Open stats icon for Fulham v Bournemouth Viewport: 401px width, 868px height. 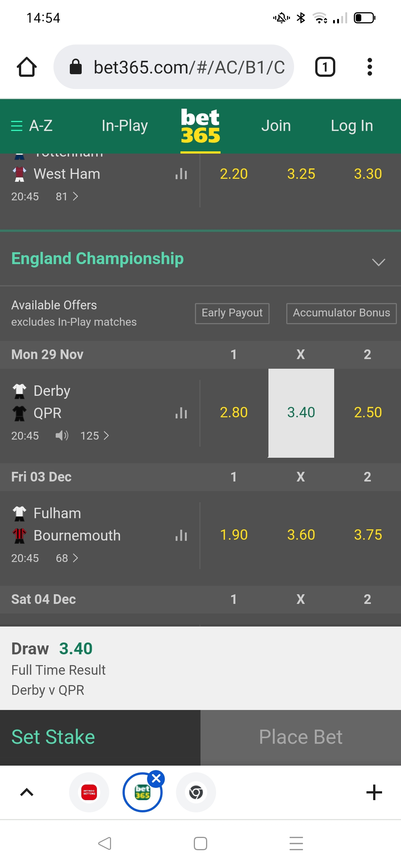click(x=181, y=535)
